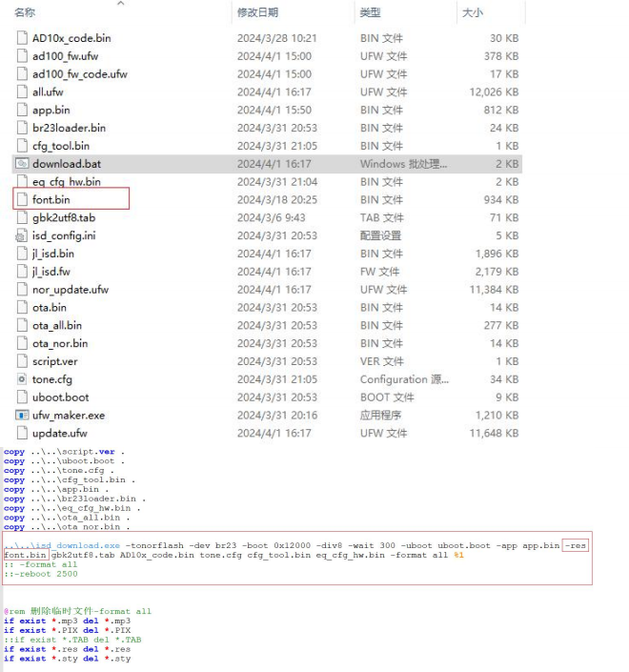The height and width of the screenshot is (672, 629).
Task: Click the ota_all.bin file icon
Action: tap(22, 326)
